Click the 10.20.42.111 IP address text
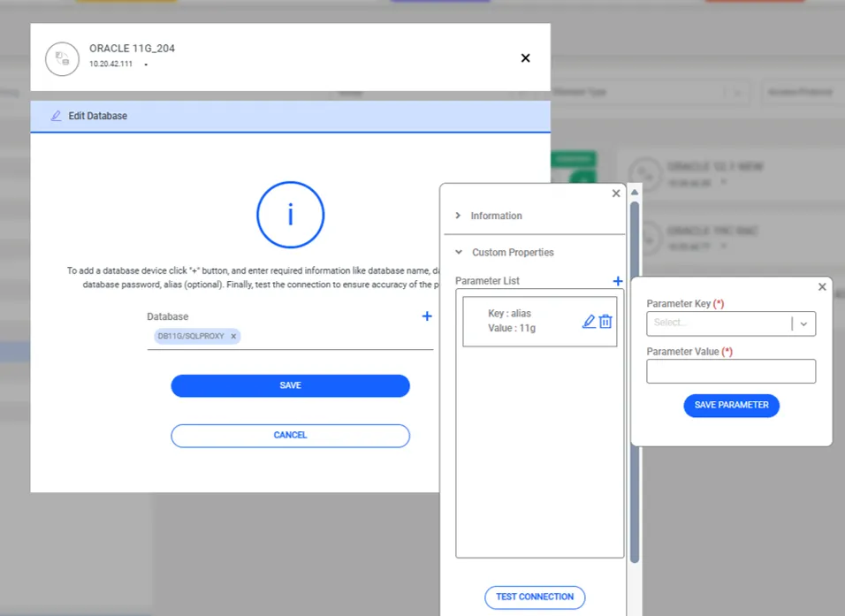 pos(110,64)
